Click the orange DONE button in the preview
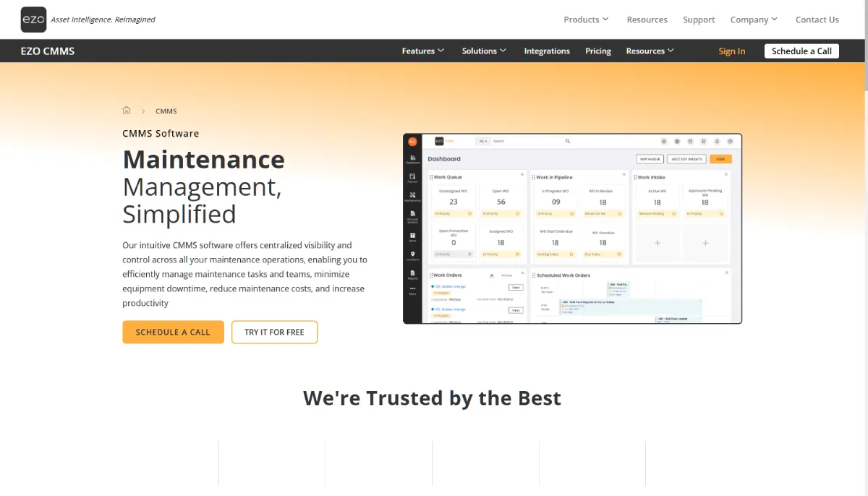 pos(720,159)
